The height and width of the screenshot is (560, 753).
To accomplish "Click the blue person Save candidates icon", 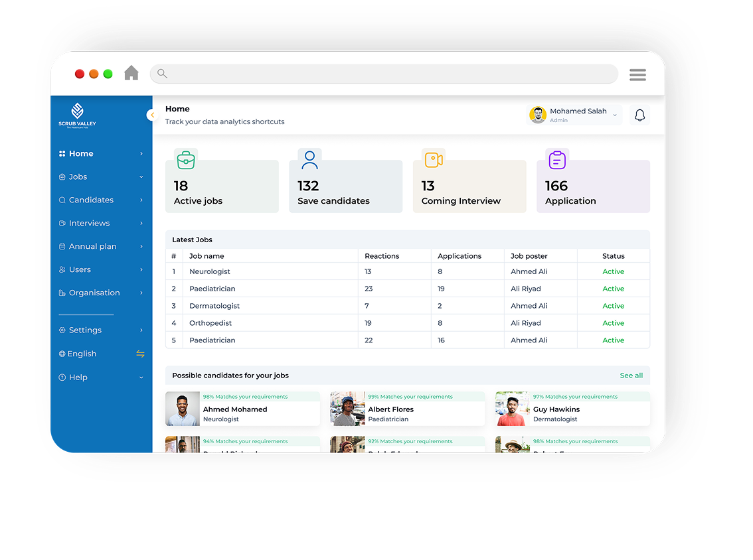I will click(x=309, y=160).
